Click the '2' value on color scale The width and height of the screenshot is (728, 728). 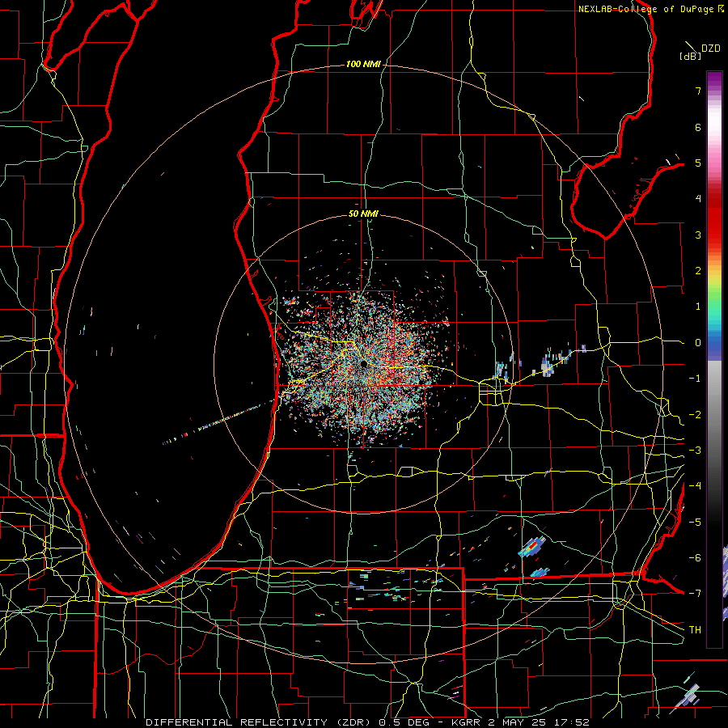(x=698, y=271)
